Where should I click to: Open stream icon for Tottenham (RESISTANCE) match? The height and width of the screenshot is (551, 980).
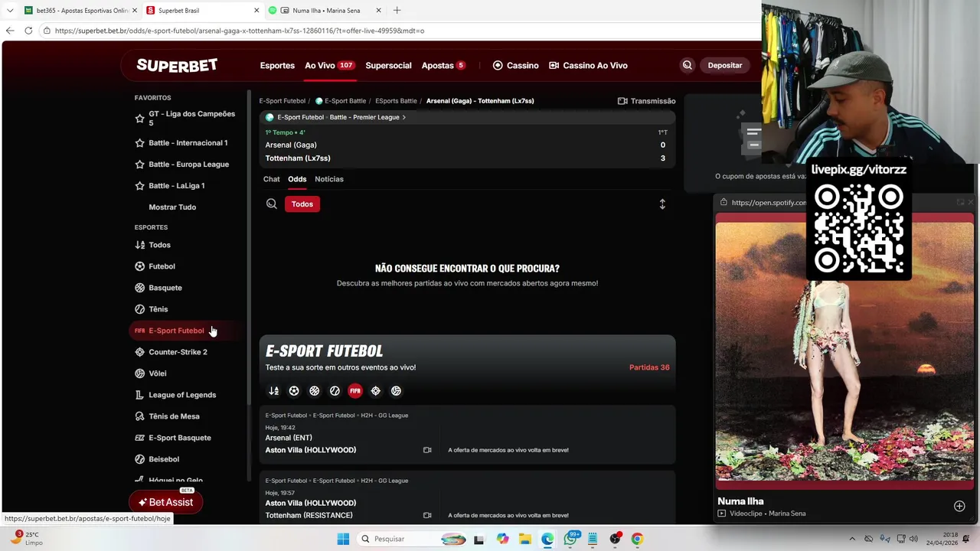[x=427, y=516]
